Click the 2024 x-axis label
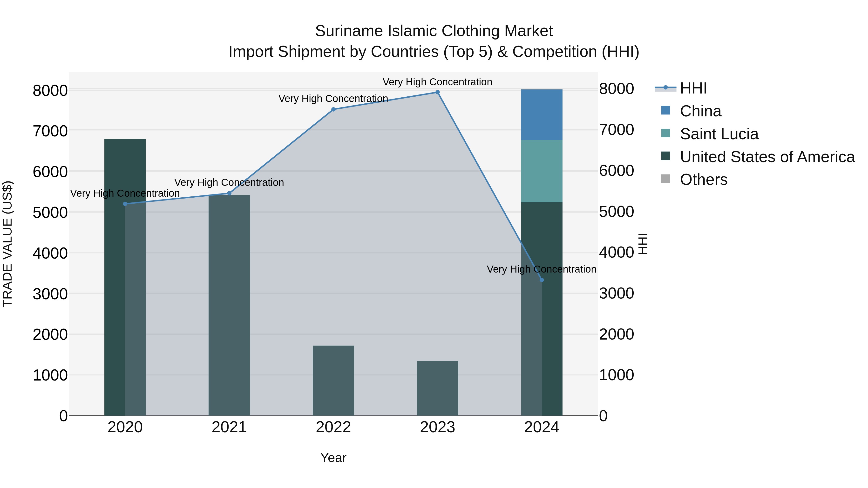This screenshot has height=488, width=868. (542, 427)
